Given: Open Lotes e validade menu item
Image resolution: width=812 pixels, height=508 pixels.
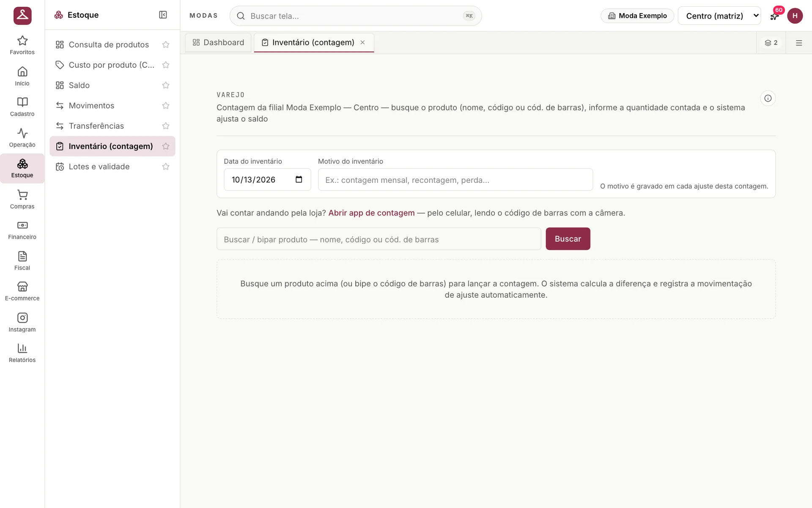Looking at the screenshot, I should [99, 166].
